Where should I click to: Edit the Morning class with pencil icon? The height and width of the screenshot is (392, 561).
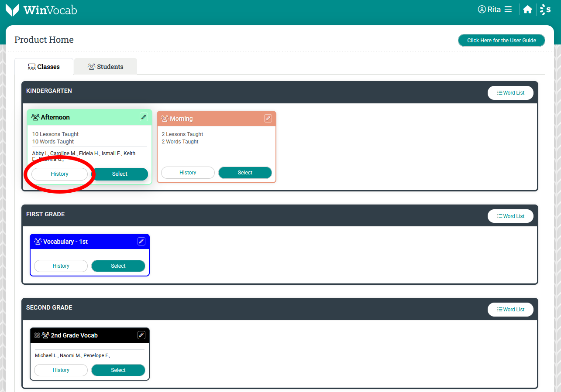pos(268,118)
